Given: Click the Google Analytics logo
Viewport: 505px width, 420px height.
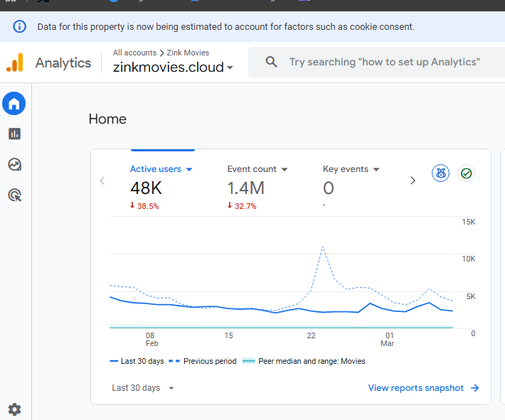Looking at the screenshot, I should pos(15,63).
